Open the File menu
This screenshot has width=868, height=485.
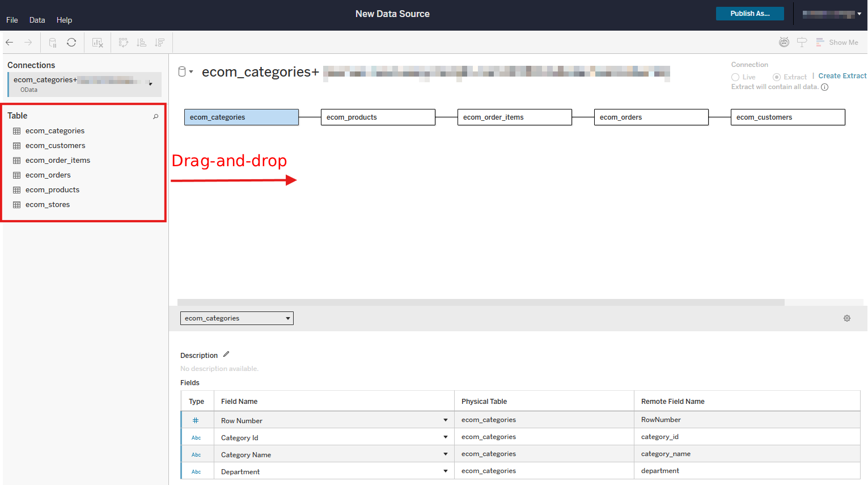pyautogui.click(x=12, y=20)
